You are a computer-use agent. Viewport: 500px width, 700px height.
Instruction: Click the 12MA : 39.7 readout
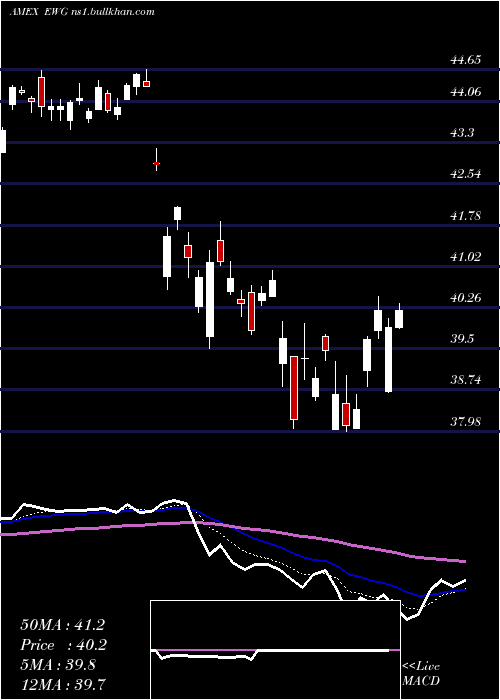click(x=63, y=684)
